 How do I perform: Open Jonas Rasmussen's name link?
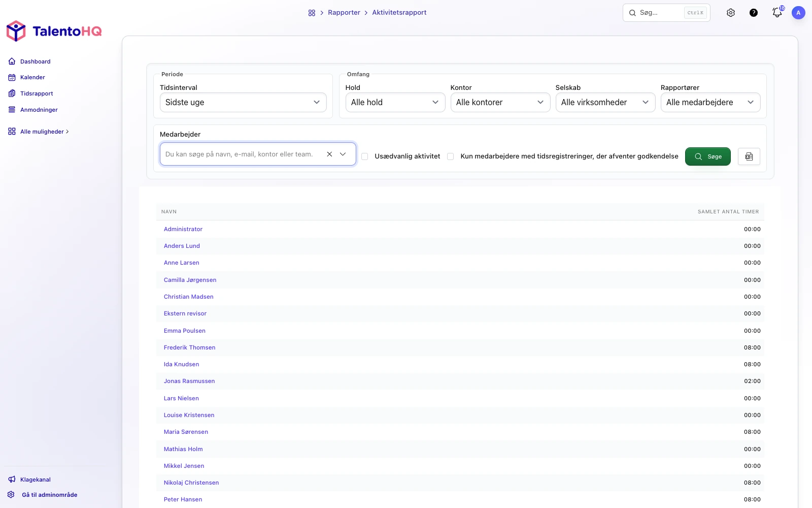tap(189, 381)
